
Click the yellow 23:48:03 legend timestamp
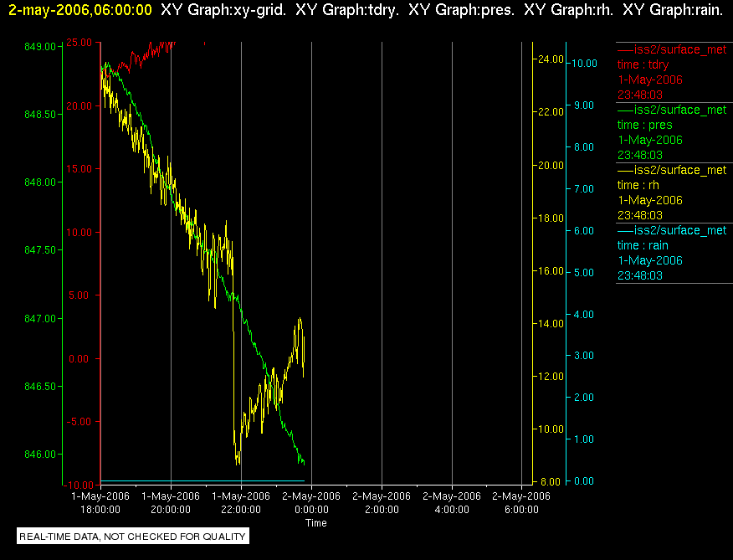pyautogui.click(x=640, y=216)
